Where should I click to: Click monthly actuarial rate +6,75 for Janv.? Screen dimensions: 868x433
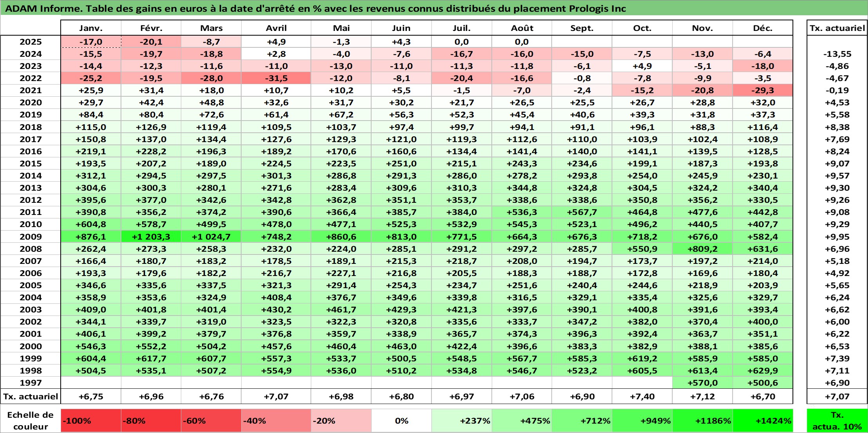(x=91, y=397)
